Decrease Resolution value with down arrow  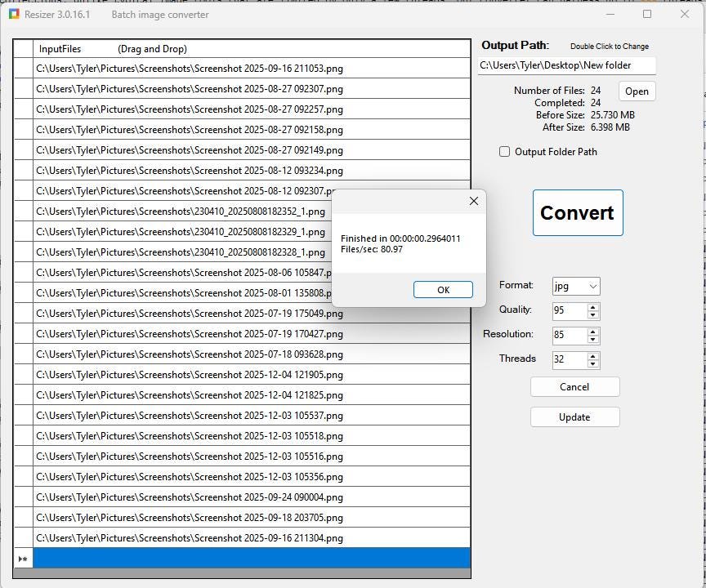coord(593,339)
